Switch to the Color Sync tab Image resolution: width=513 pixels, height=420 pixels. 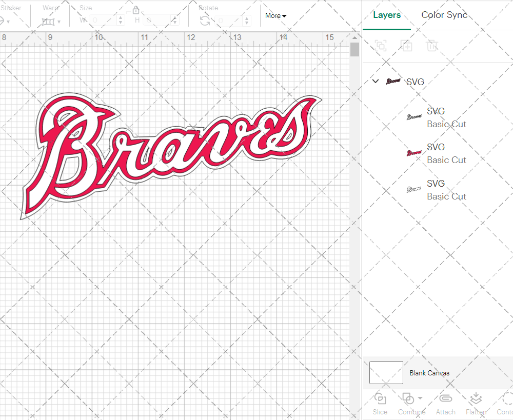point(444,15)
